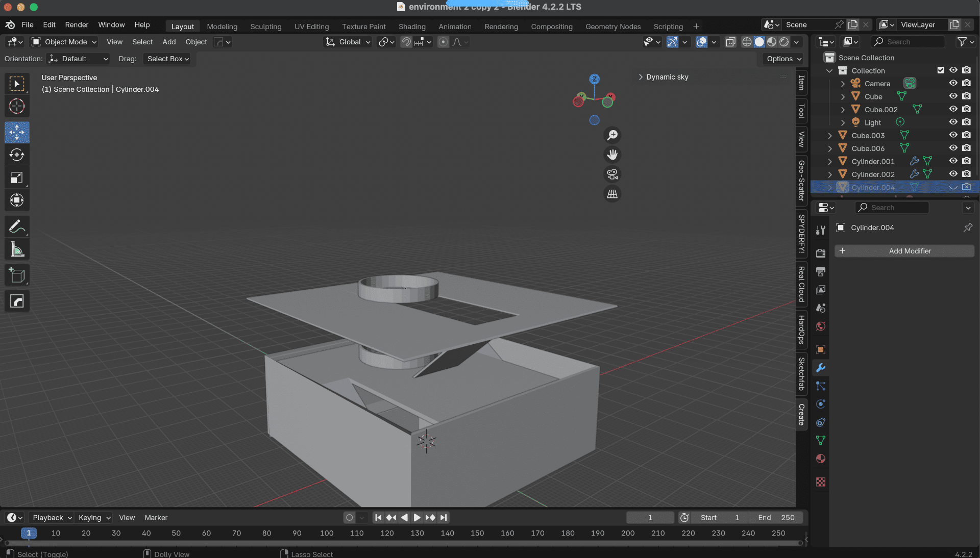Open the Texture properties tab

point(821,482)
